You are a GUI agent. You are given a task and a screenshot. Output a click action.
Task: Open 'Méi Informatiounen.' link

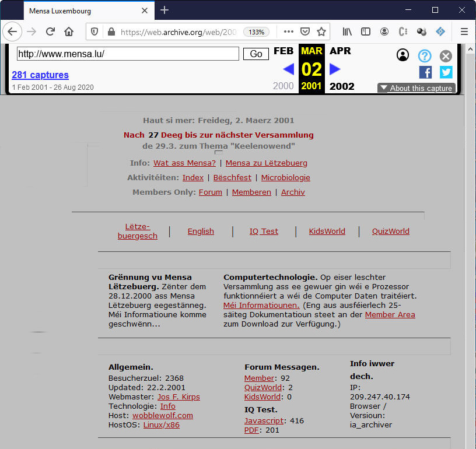pos(261,305)
